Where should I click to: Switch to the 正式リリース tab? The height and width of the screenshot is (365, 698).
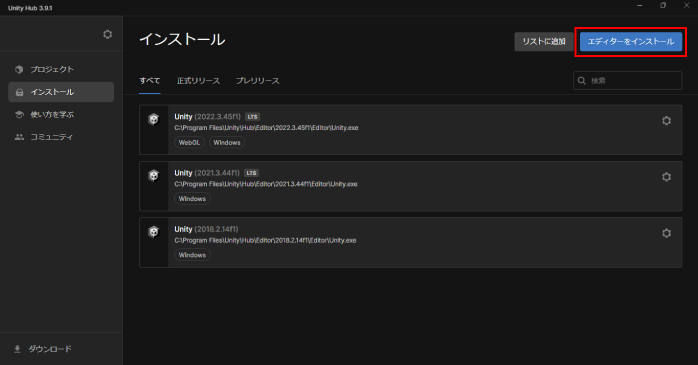(199, 81)
